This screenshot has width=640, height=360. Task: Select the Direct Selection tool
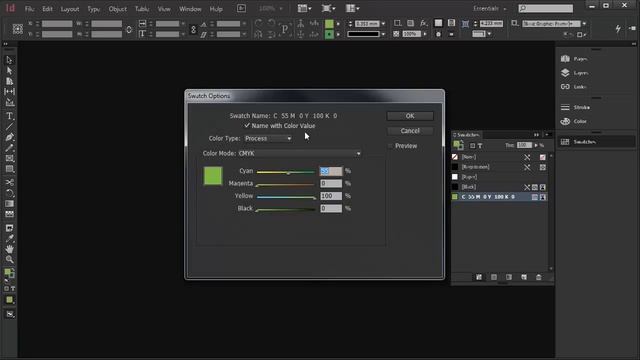click(x=9, y=71)
